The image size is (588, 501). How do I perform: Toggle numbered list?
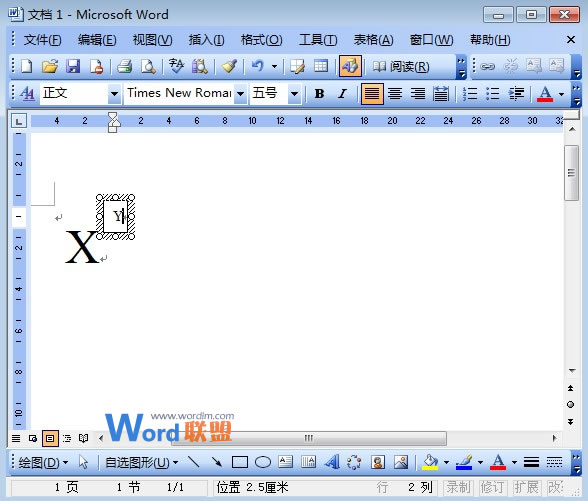click(x=470, y=93)
